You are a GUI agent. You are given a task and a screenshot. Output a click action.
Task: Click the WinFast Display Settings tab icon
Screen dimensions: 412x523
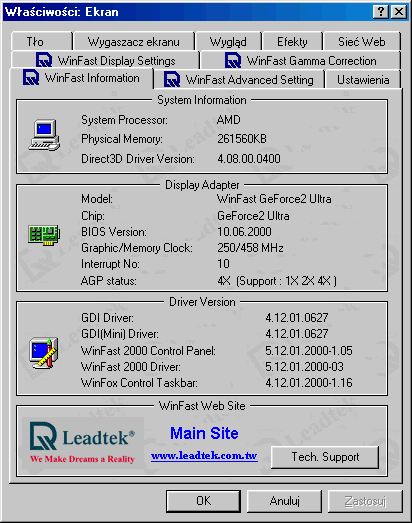[44, 60]
